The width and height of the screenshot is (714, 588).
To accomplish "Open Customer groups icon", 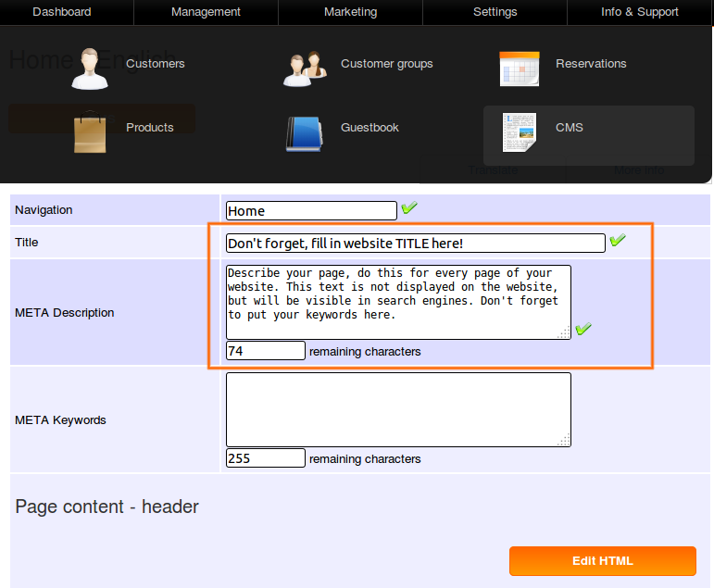I will [305, 67].
